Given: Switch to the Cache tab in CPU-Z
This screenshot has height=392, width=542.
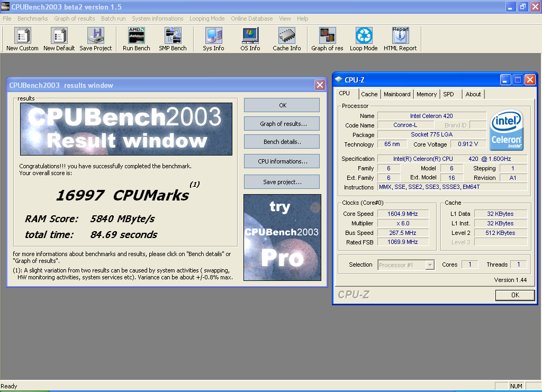Looking at the screenshot, I should (369, 94).
